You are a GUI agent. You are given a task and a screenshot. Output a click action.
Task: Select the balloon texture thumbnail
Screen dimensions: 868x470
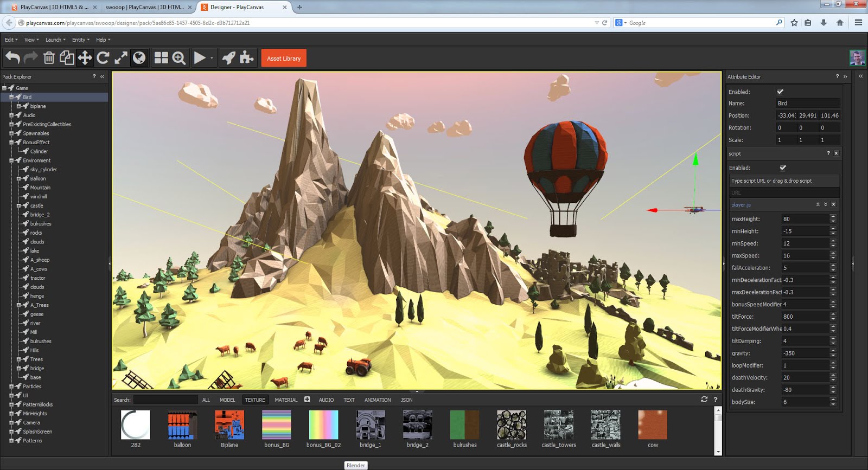tap(182, 424)
